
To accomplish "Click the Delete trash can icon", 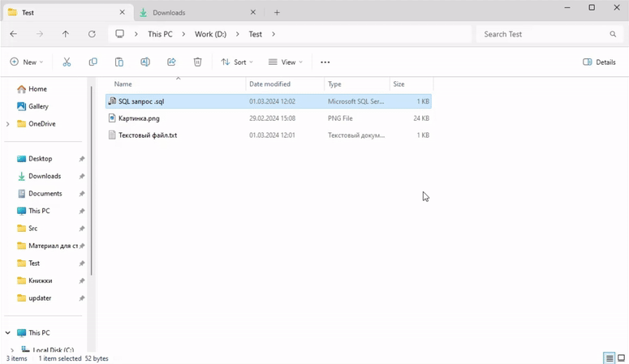I will click(x=197, y=62).
